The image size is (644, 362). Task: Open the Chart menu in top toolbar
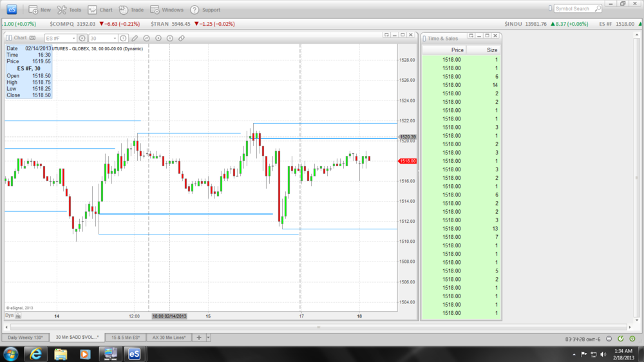[100, 10]
